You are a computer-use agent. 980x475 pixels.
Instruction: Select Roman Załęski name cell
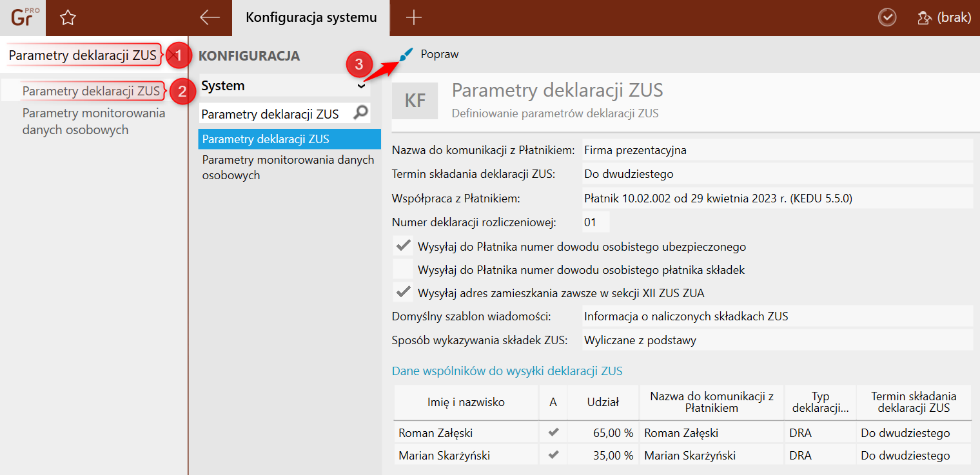coord(466,433)
